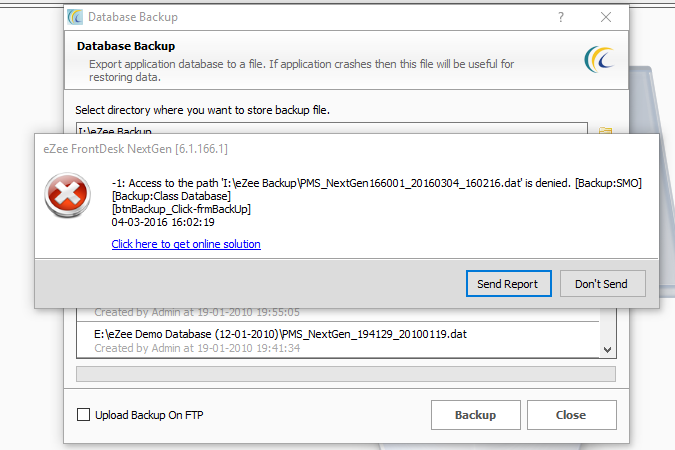Click the backup directory path input field

coord(331,128)
